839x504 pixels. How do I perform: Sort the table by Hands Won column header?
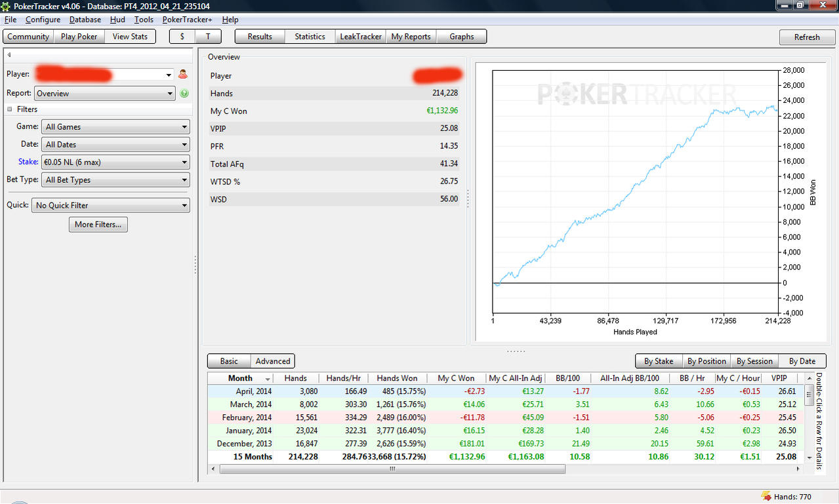(x=397, y=378)
